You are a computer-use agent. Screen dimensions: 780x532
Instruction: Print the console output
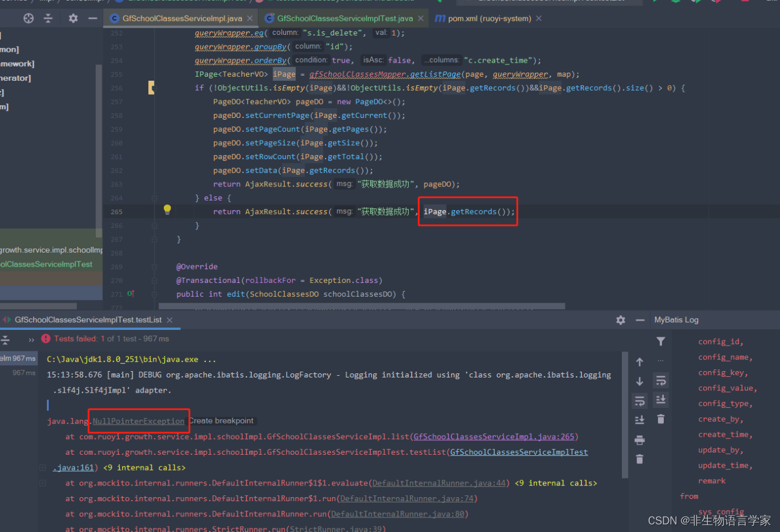(x=640, y=440)
